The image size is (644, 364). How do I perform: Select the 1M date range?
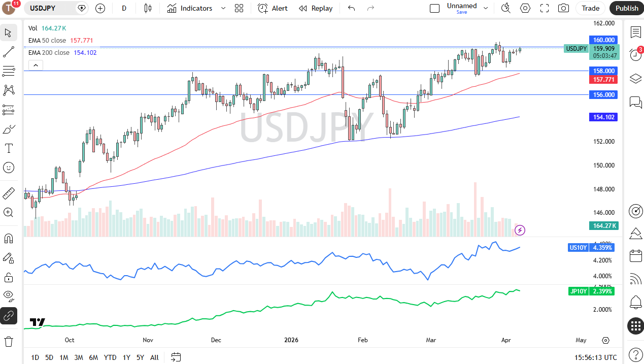[64, 357]
